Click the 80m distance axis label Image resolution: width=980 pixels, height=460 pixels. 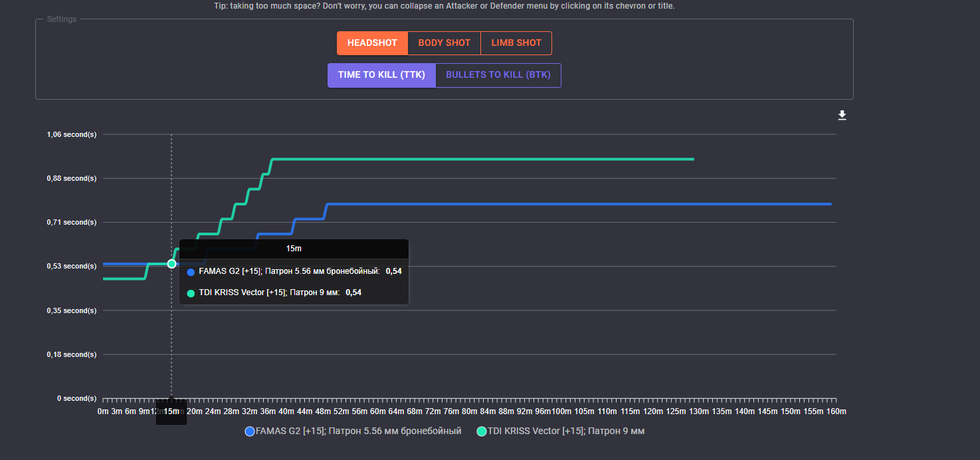tap(470, 411)
